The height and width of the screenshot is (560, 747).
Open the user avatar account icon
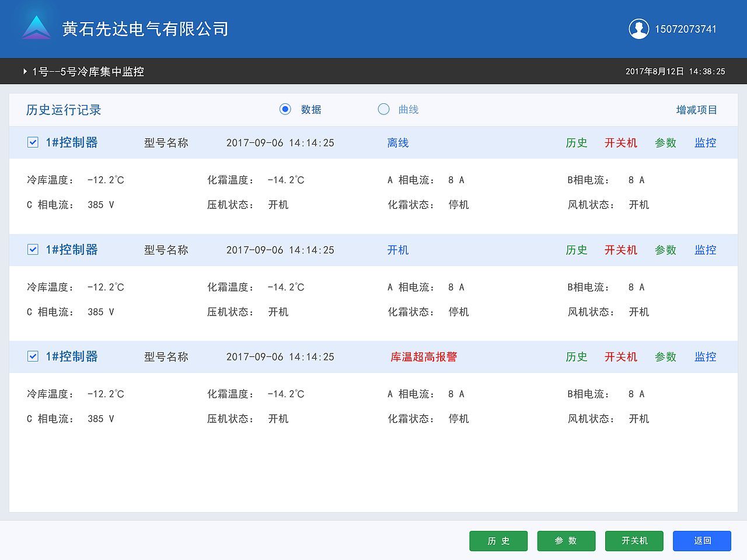point(639,28)
